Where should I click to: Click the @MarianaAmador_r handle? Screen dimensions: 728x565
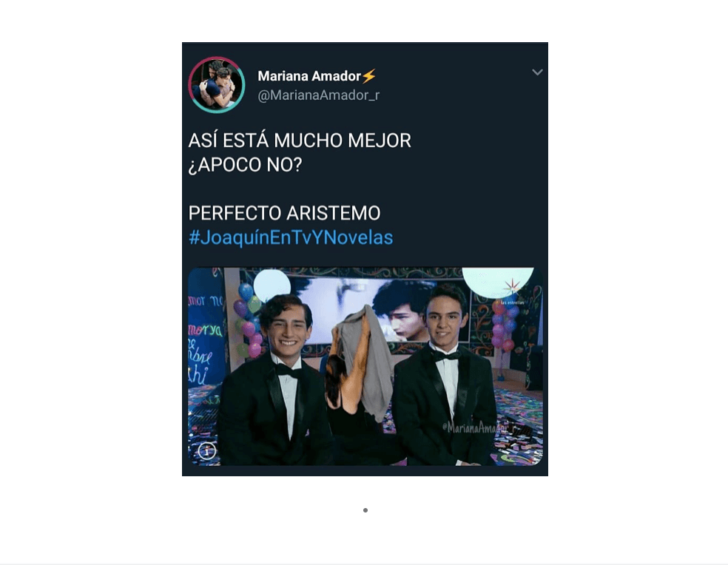pyautogui.click(x=318, y=95)
